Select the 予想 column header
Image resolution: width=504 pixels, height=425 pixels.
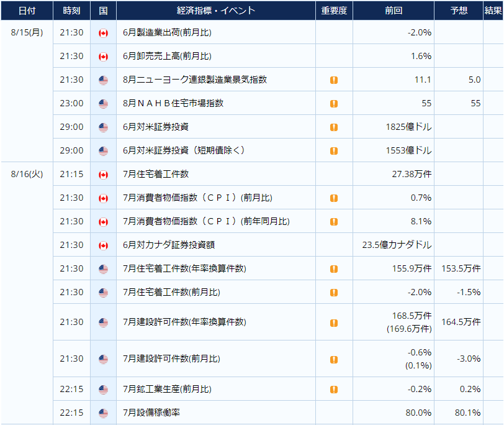[x=459, y=11]
